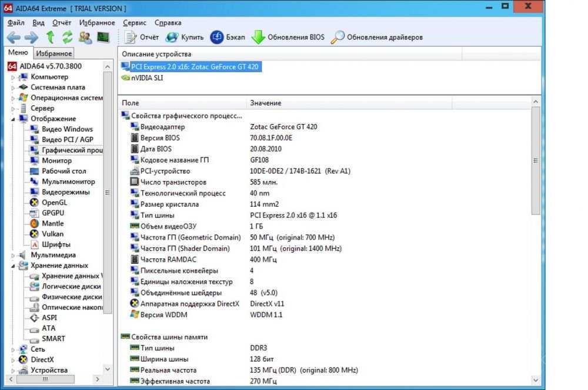Click the Версия BIOS chip icon
This screenshot has height=390, width=588.
134,138
